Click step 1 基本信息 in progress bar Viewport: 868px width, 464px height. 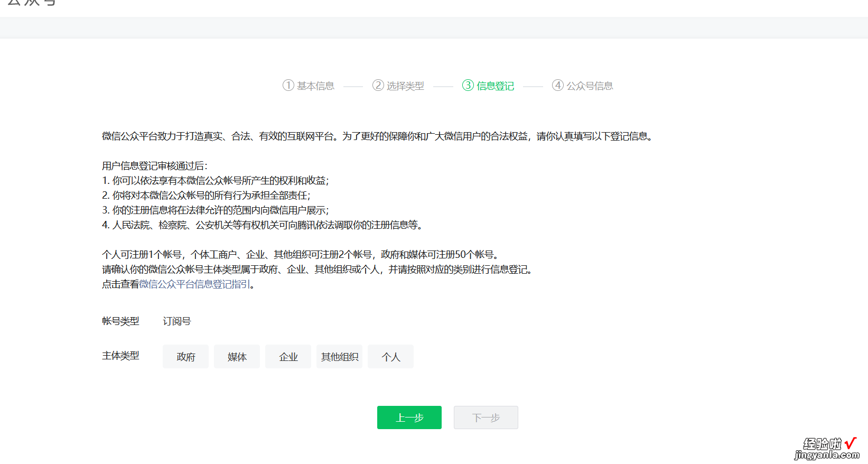point(309,86)
